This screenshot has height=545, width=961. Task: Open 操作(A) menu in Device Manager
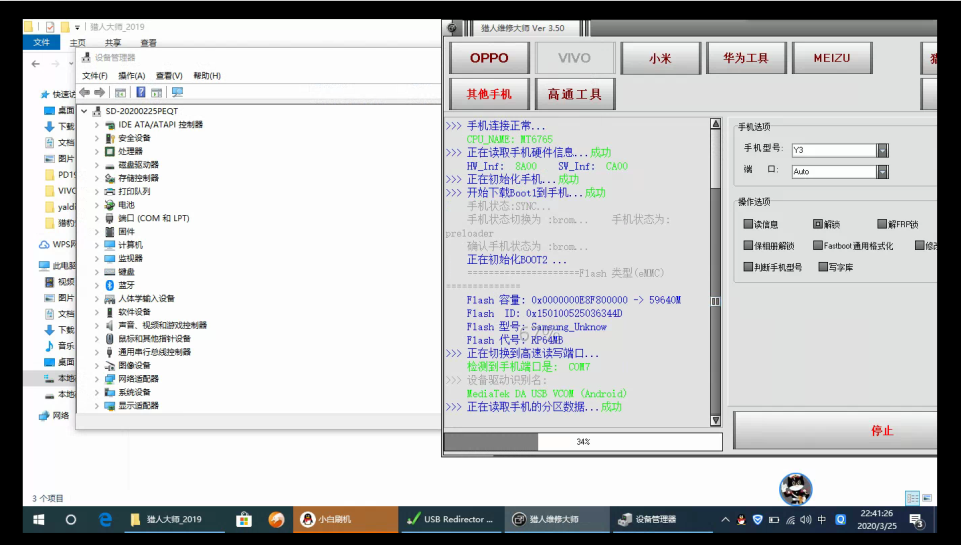tap(131, 75)
